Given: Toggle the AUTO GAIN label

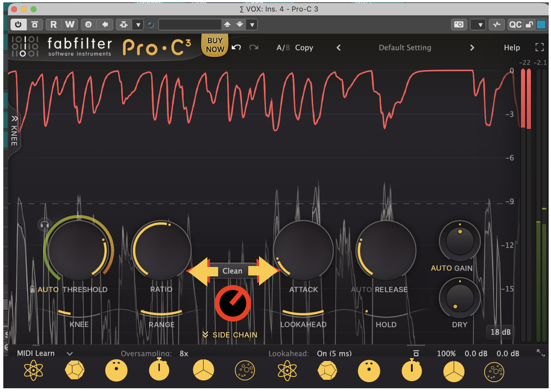Looking at the screenshot, I should pyautogui.click(x=451, y=268).
